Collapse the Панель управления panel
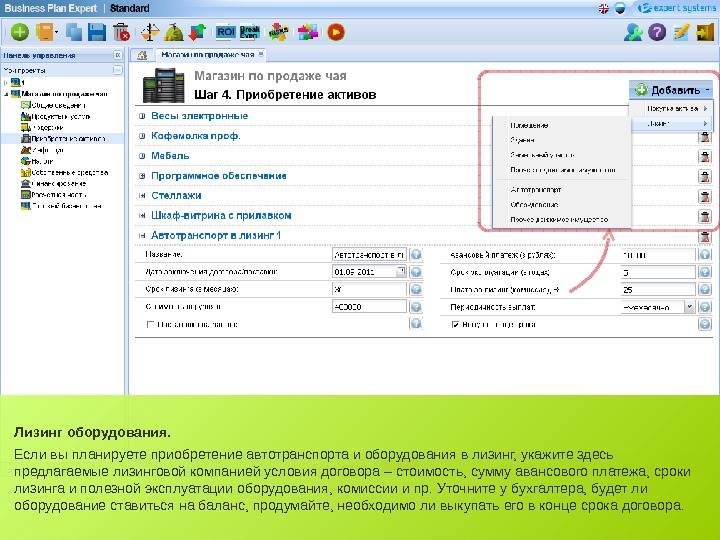 click(118, 55)
